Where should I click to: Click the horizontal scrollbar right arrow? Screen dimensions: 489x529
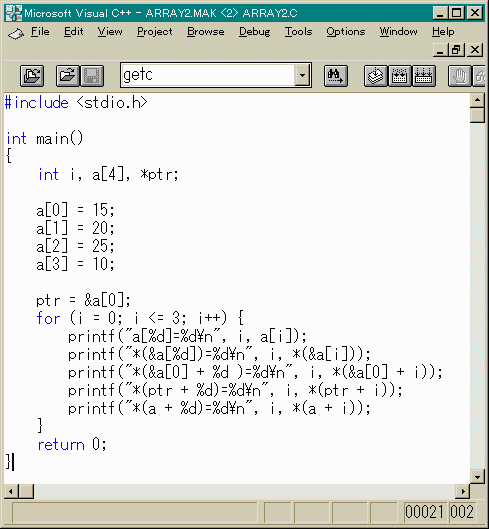click(463, 491)
